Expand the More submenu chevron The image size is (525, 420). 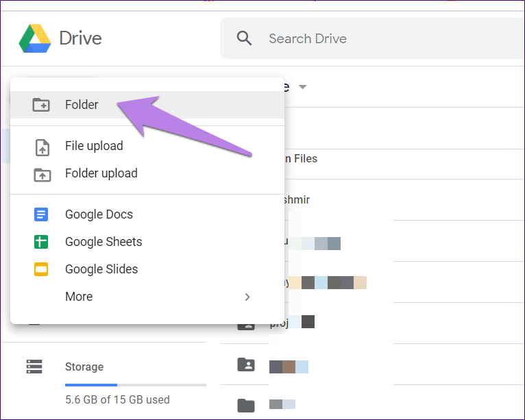[x=247, y=297]
